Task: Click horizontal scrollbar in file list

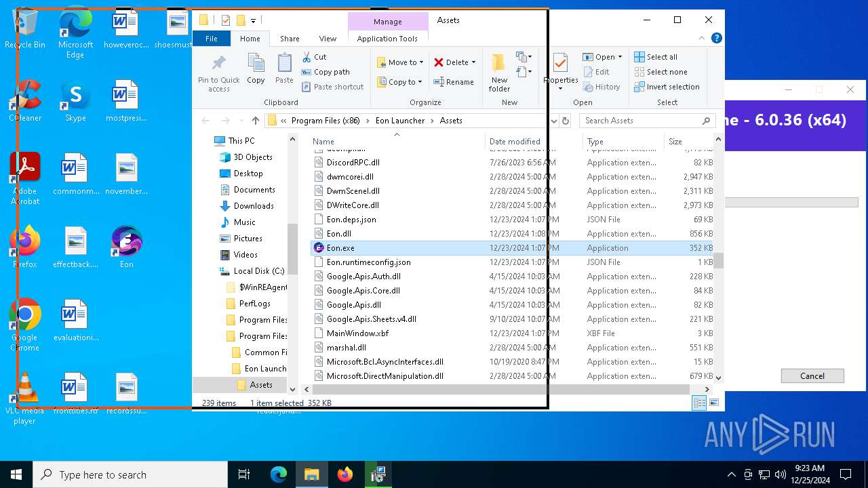Action: pyautogui.click(x=502, y=389)
